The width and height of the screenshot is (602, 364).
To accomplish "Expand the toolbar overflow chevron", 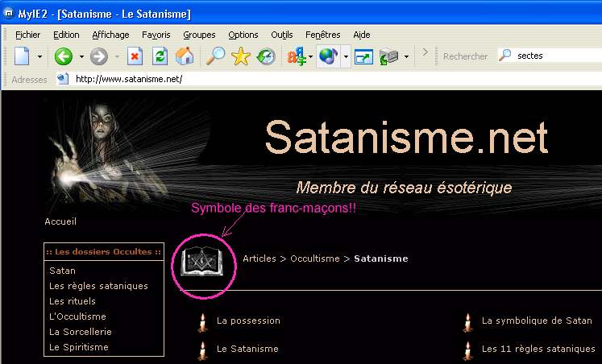I will click(x=425, y=52).
